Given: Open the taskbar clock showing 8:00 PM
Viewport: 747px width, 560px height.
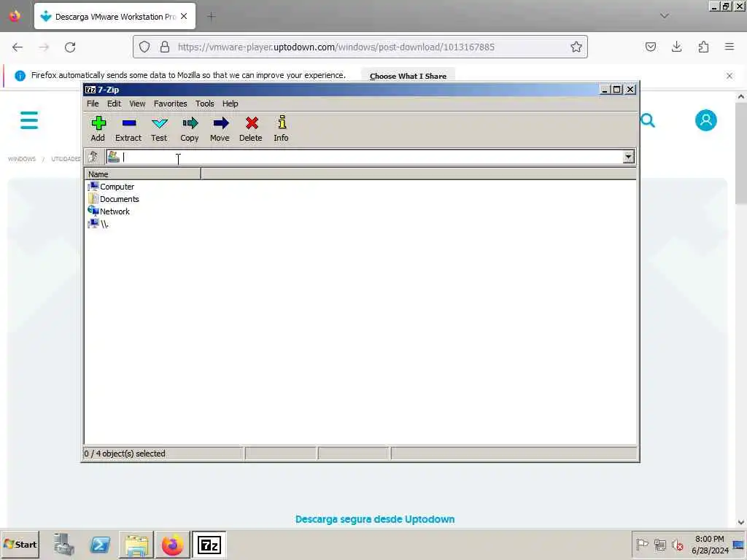Looking at the screenshot, I should pyautogui.click(x=710, y=544).
